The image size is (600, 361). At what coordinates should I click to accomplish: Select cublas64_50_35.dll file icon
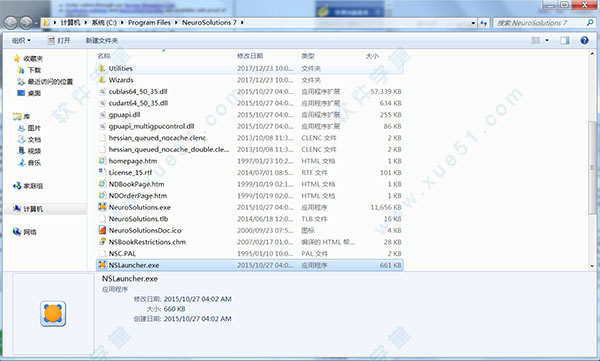102,91
